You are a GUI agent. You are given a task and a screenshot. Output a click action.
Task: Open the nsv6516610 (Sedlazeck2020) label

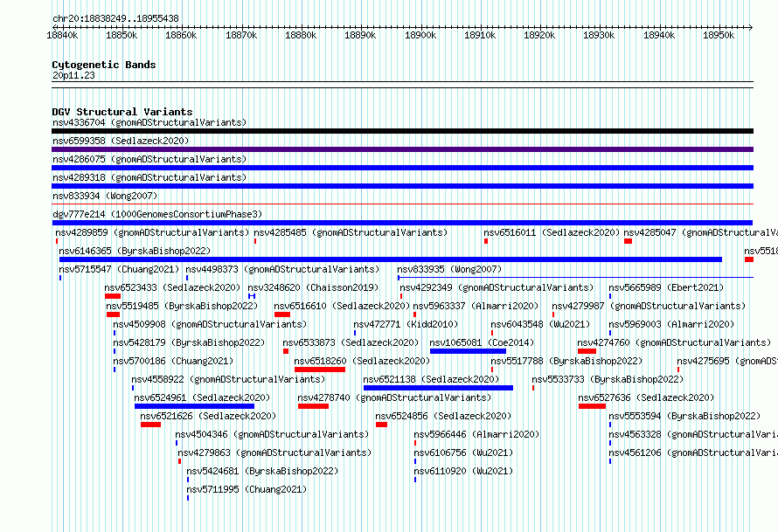342,306
